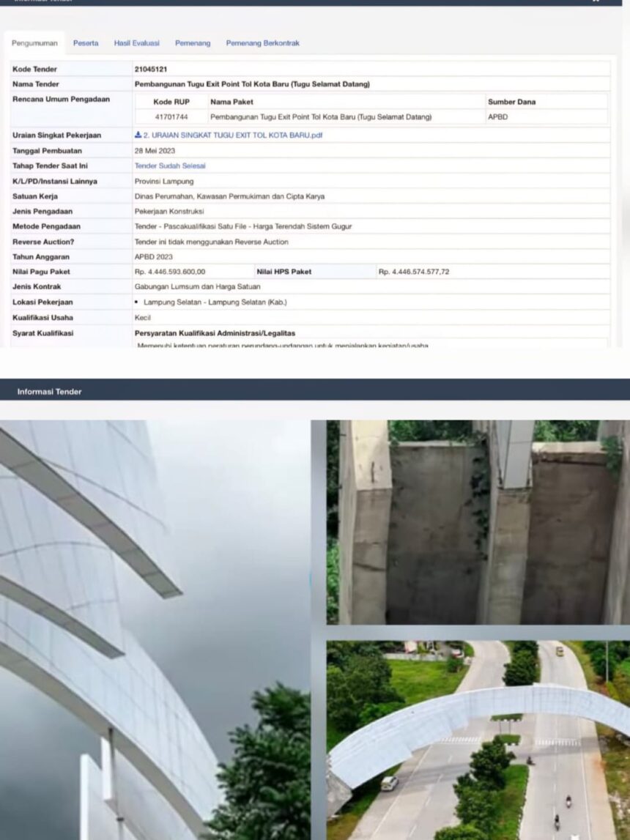Click the download icon beside the PDF file
The width and height of the screenshot is (630, 840).
click(138, 135)
